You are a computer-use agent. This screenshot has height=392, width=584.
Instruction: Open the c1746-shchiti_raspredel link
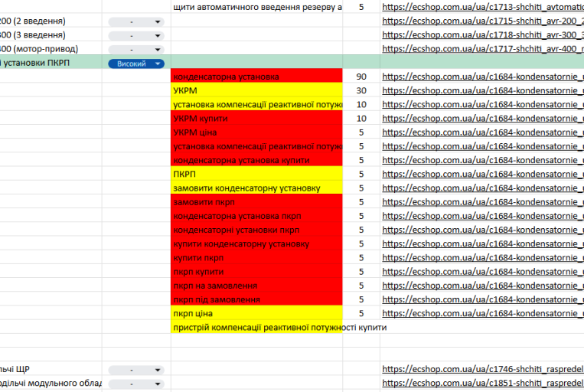[x=483, y=369]
